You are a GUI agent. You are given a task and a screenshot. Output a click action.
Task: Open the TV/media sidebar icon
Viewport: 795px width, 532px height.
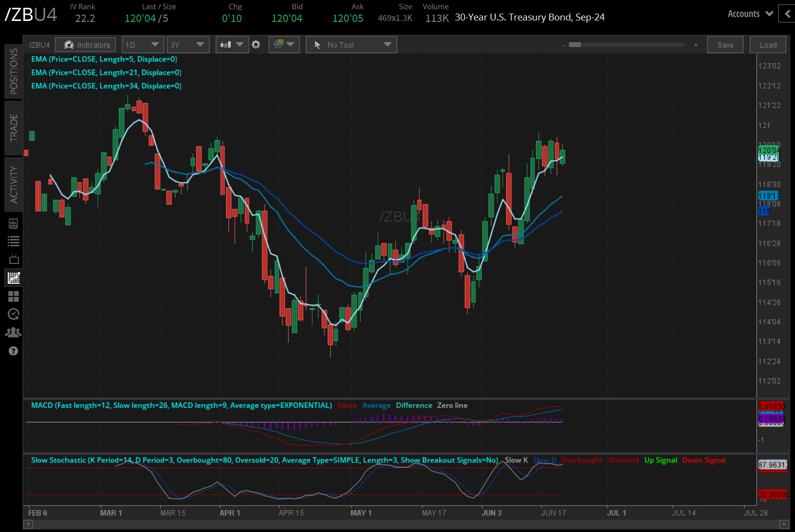14,259
